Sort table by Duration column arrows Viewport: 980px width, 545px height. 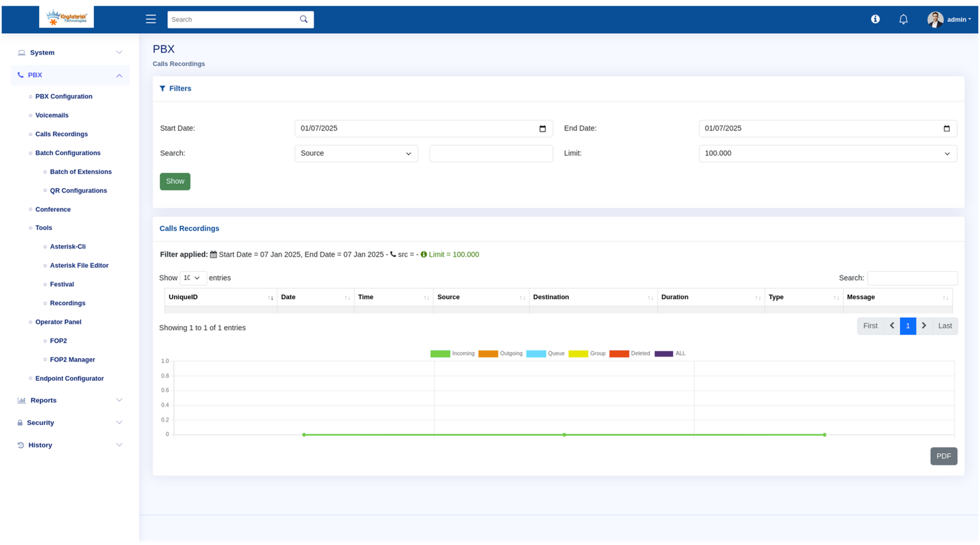(x=758, y=298)
